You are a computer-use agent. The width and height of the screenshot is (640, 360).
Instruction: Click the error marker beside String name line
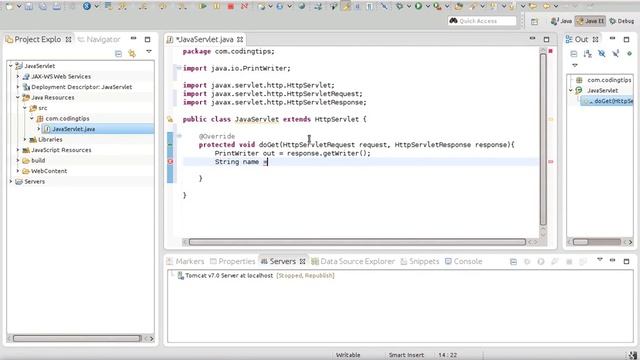(x=170, y=162)
